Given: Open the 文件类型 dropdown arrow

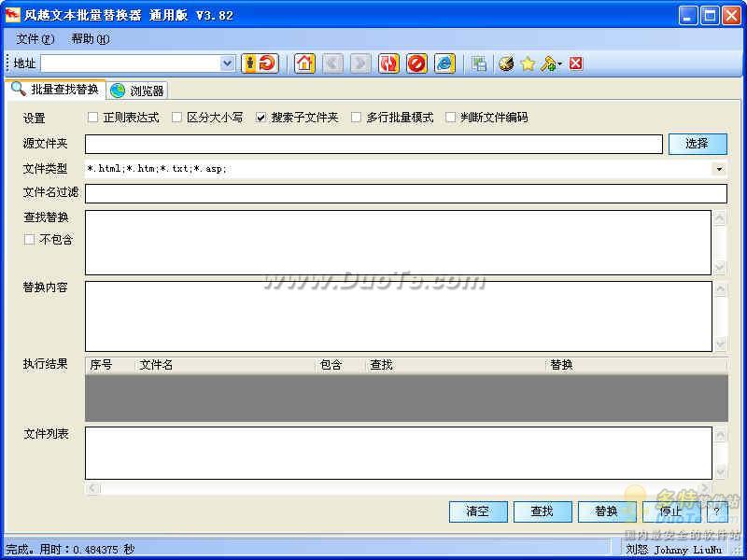Looking at the screenshot, I should point(719,169).
